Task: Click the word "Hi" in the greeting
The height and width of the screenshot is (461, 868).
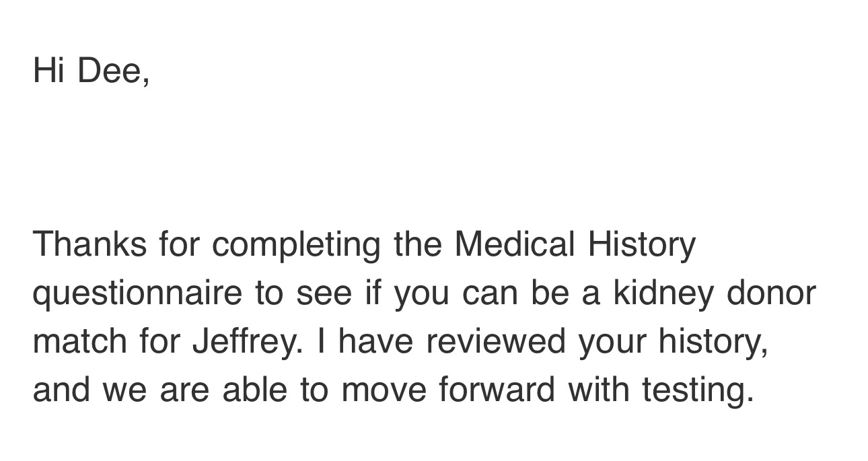Action: pos(48,70)
